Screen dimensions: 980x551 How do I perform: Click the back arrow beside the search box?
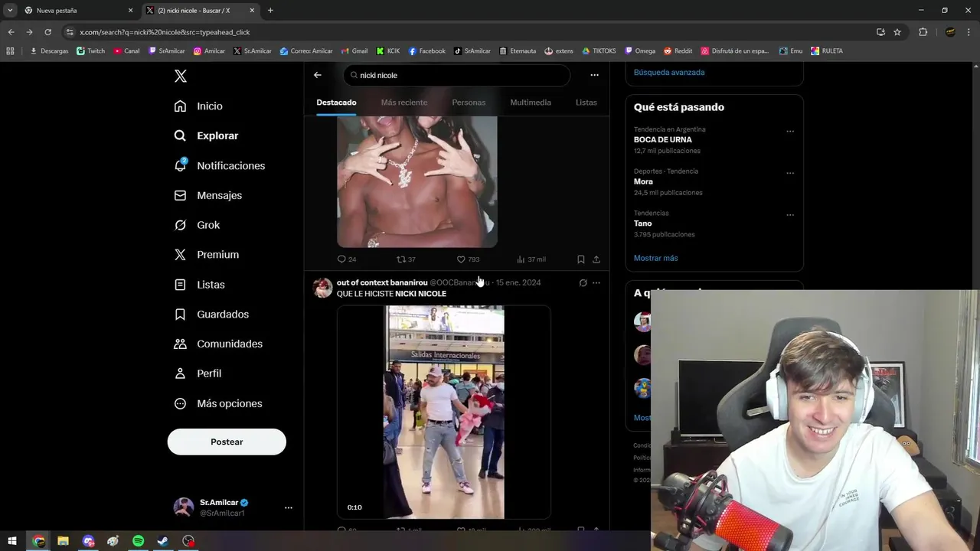[318, 75]
